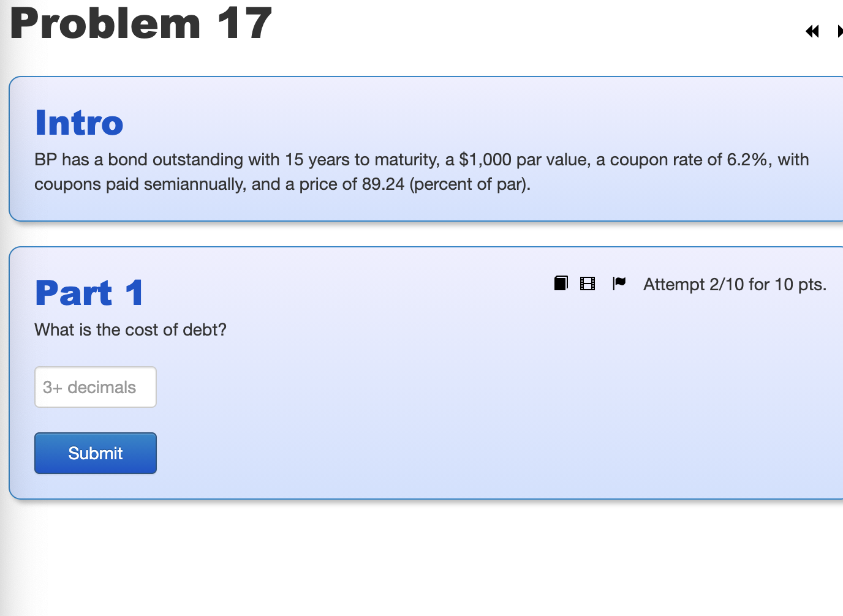Click the Attempt 2/10 counter text
843x616 pixels.
coord(735,284)
